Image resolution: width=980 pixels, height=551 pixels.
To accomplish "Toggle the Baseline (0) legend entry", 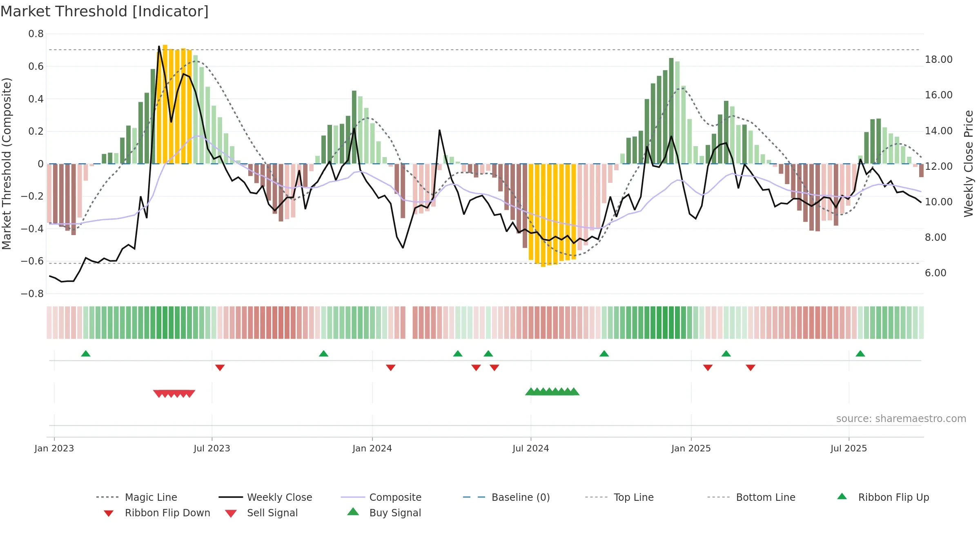I will point(506,497).
